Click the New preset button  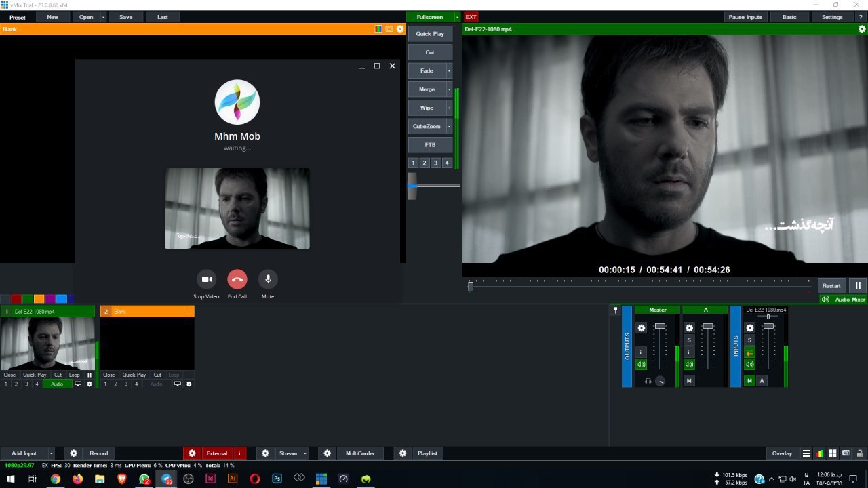(x=52, y=17)
